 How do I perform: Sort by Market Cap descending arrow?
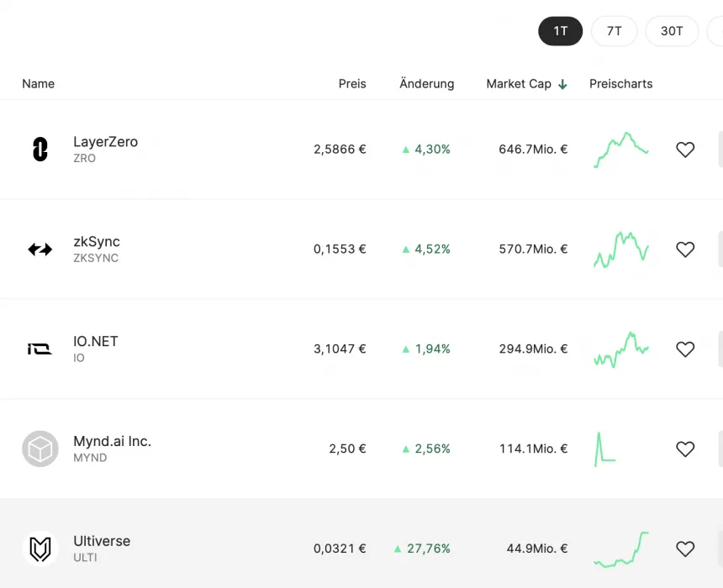pyautogui.click(x=562, y=84)
